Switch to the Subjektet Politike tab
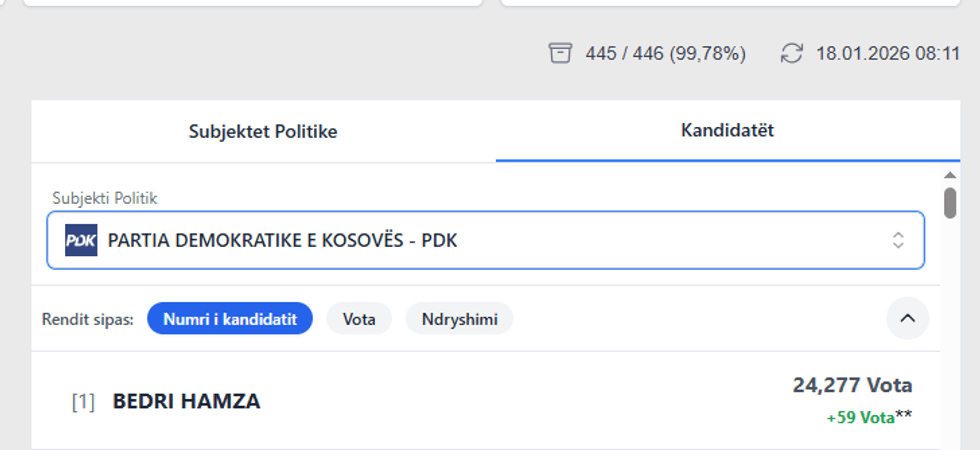Viewport: 980px width, 450px height. [263, 131]
